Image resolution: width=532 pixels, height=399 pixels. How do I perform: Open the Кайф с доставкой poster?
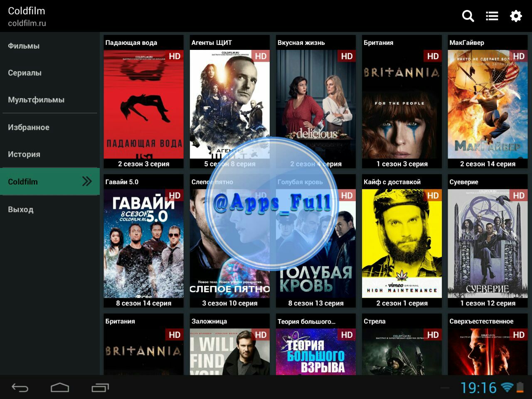pos(402,244)
